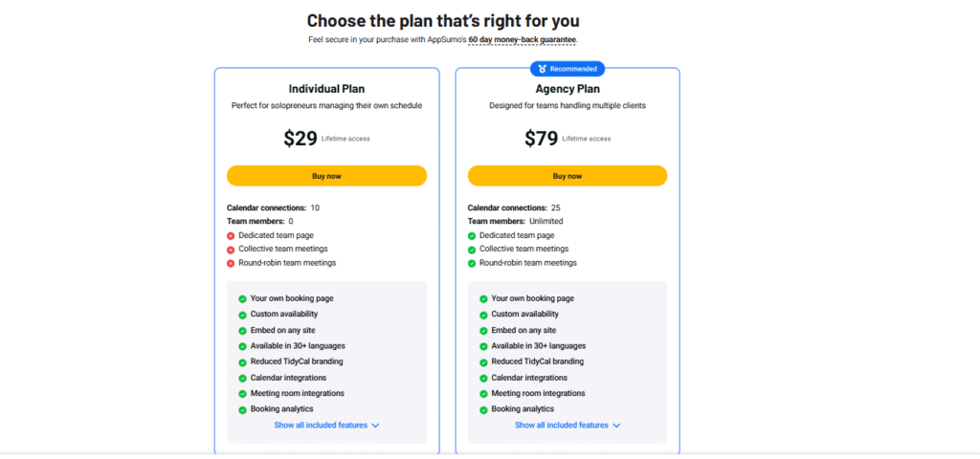Click the chevron arrow under Individual Plan features
This screenshot has width=980, height=459.
pos(375,426)
